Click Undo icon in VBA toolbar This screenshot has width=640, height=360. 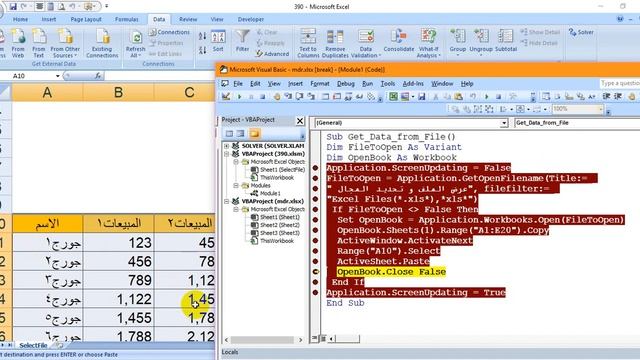click(472, 97)
